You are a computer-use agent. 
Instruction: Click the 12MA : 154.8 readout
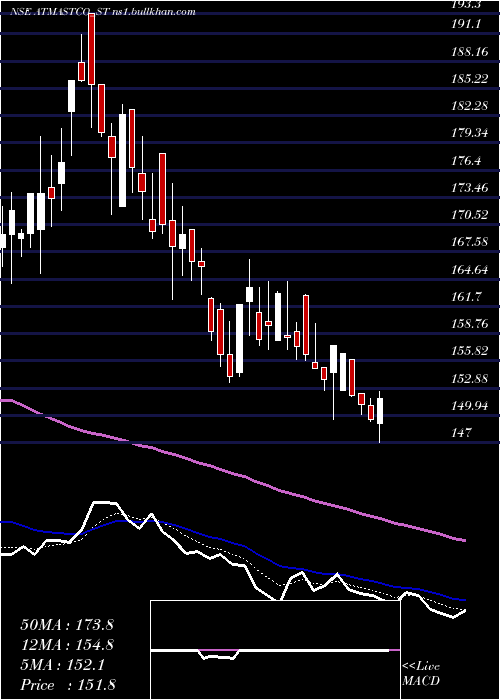pyautogui.click(x=67, y=645)
